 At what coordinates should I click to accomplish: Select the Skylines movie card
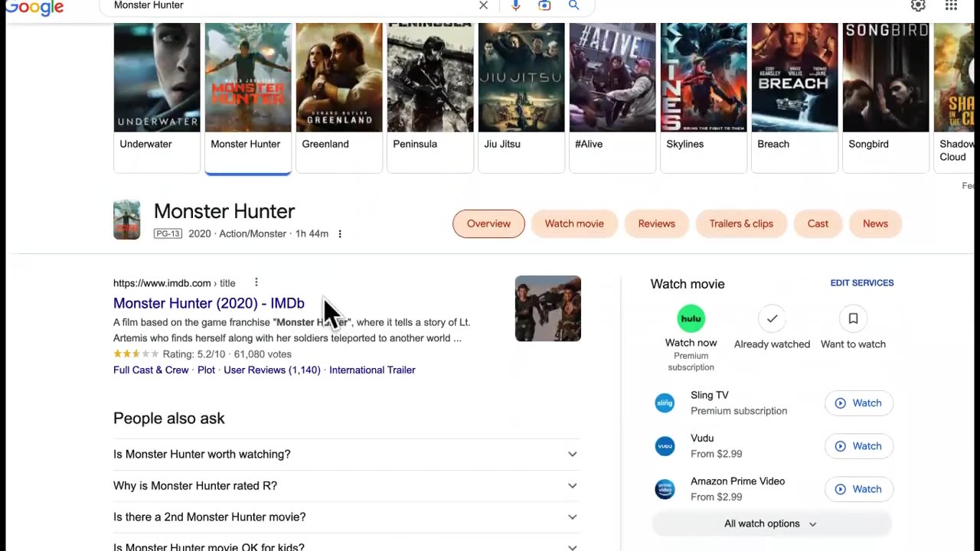point(704,97)
